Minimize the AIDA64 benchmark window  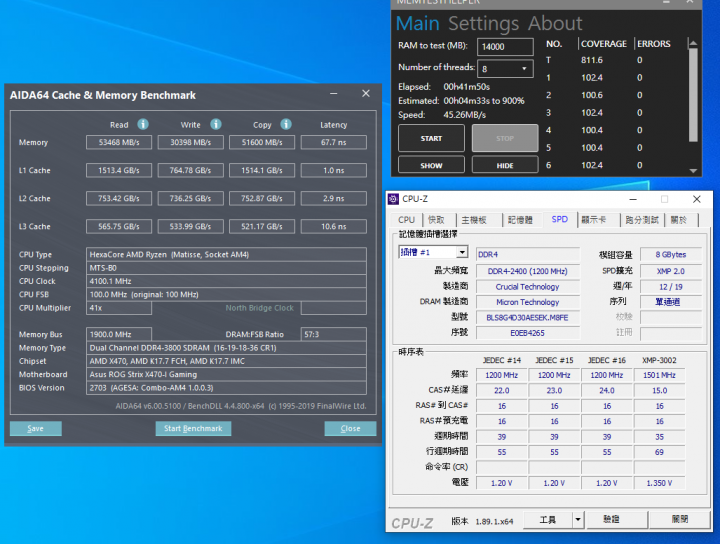334,94
